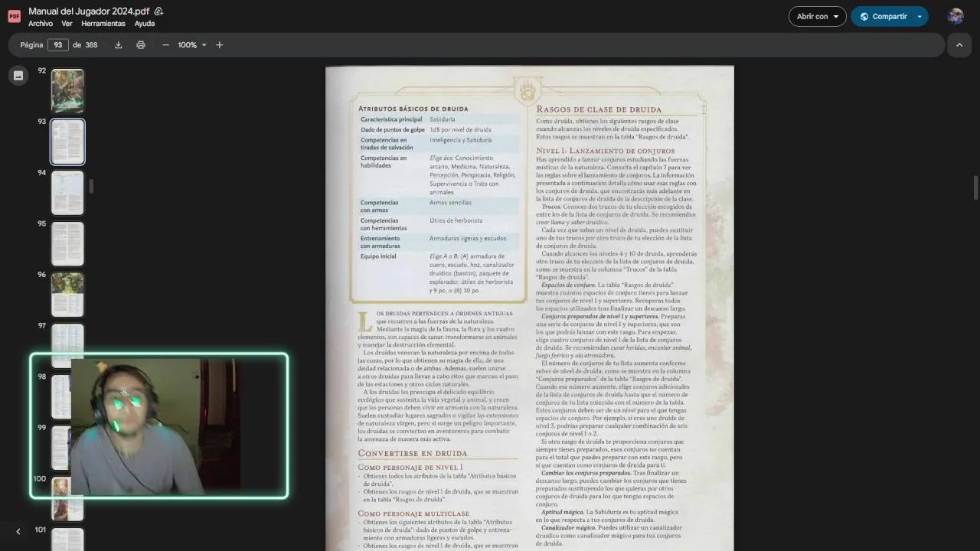Click the document vertical scrollbar handle
This screenshot has width=980, height=551.
coord(975,186)
